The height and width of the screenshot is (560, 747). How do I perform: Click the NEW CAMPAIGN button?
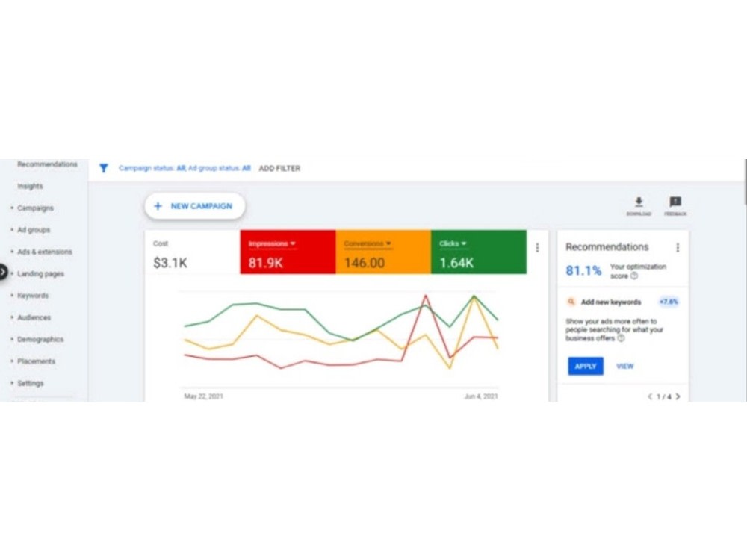pyautogui.click(x=195, y=206)
